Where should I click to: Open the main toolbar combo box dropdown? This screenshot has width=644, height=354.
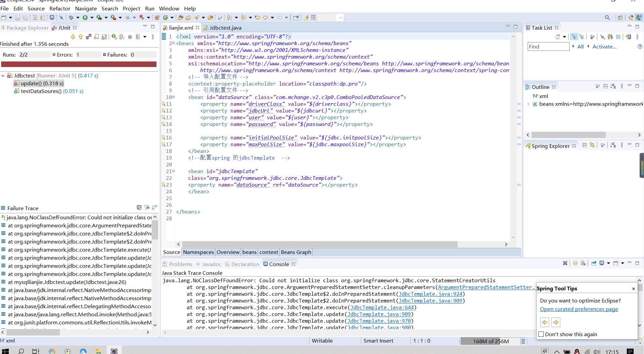[x=341, y=18]
